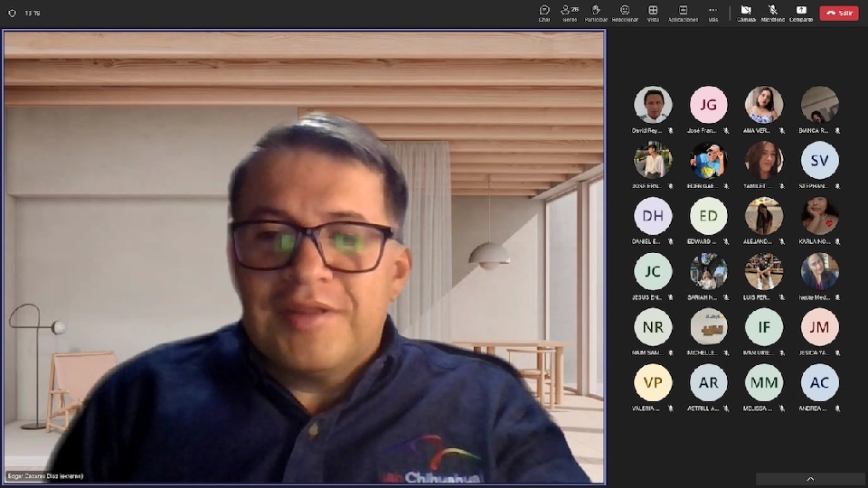868x488 pixels.
Task: Open Ivette Med participant photo
Action: click(820, 271)
